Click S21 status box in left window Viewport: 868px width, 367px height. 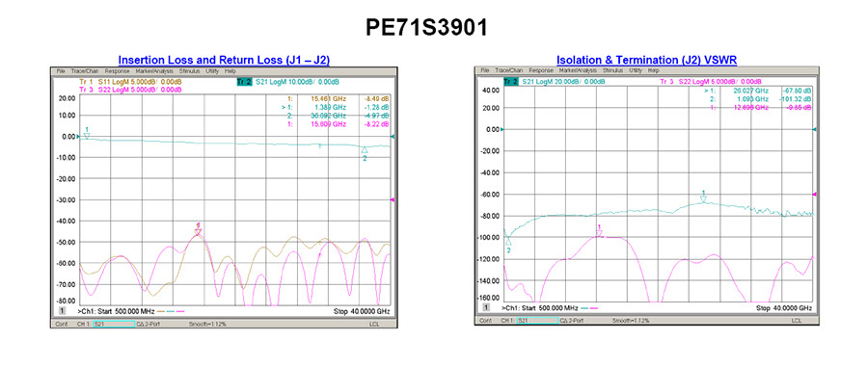[x=114, y=324]
